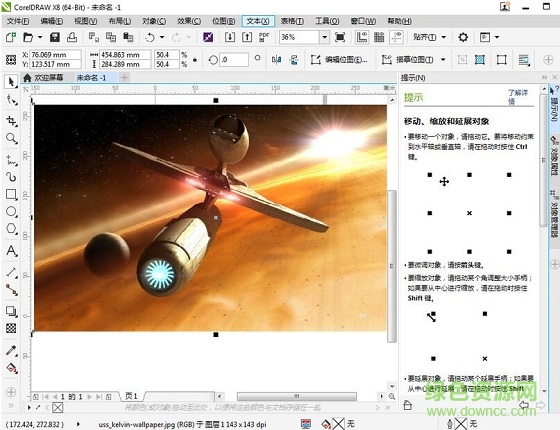Click the Print icon

(72, 37)
